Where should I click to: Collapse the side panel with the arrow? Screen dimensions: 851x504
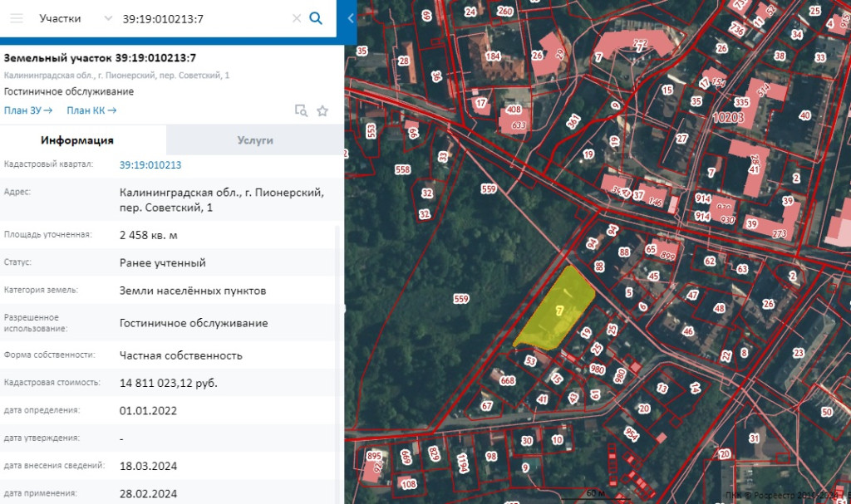[350, 18]
